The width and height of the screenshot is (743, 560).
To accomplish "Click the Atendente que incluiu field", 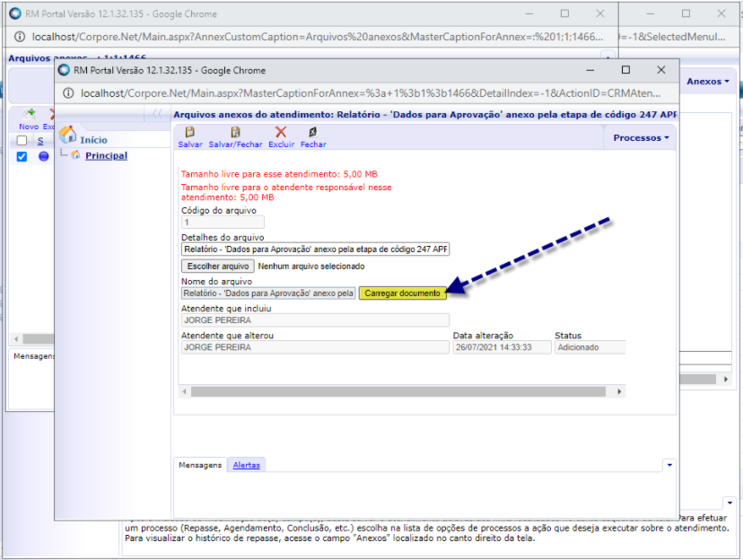I will tap(315, 320).
